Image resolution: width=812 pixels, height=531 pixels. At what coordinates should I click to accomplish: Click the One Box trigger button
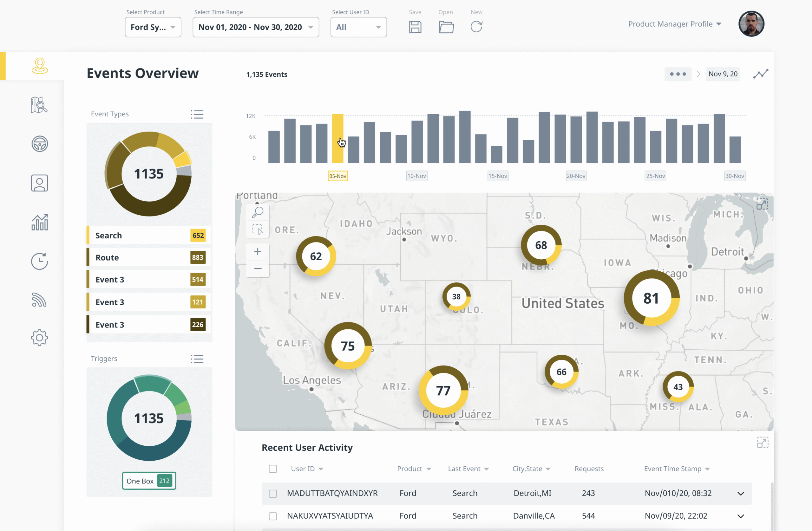coord(149,481)
